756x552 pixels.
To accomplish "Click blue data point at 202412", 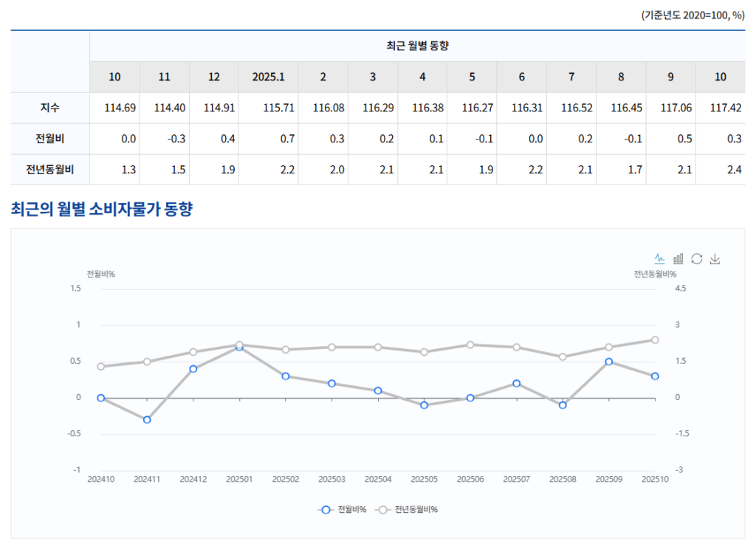I will tap(193, 369).
